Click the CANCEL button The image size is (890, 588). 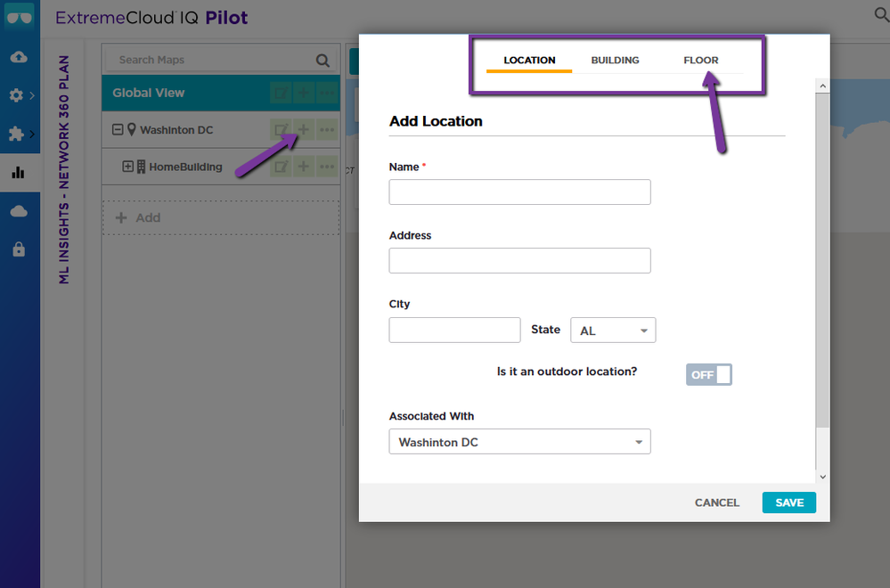click(717, 502)
